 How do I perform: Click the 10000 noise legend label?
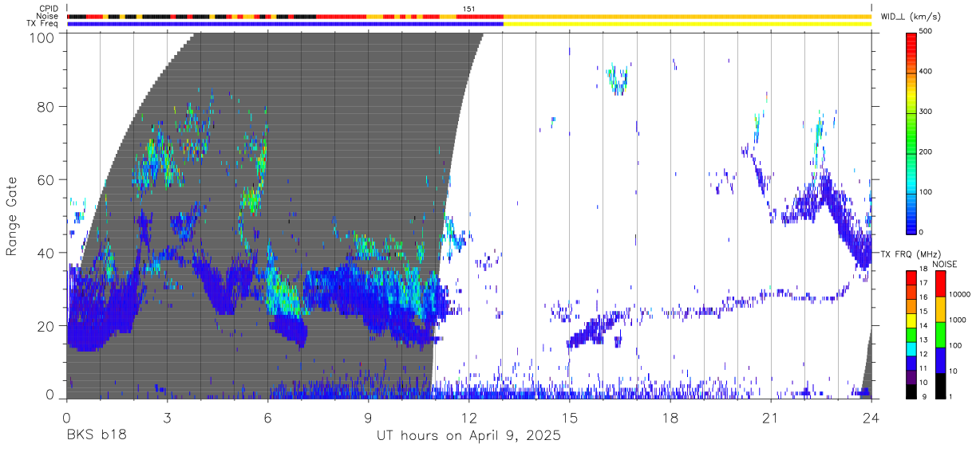click(959, 294)
